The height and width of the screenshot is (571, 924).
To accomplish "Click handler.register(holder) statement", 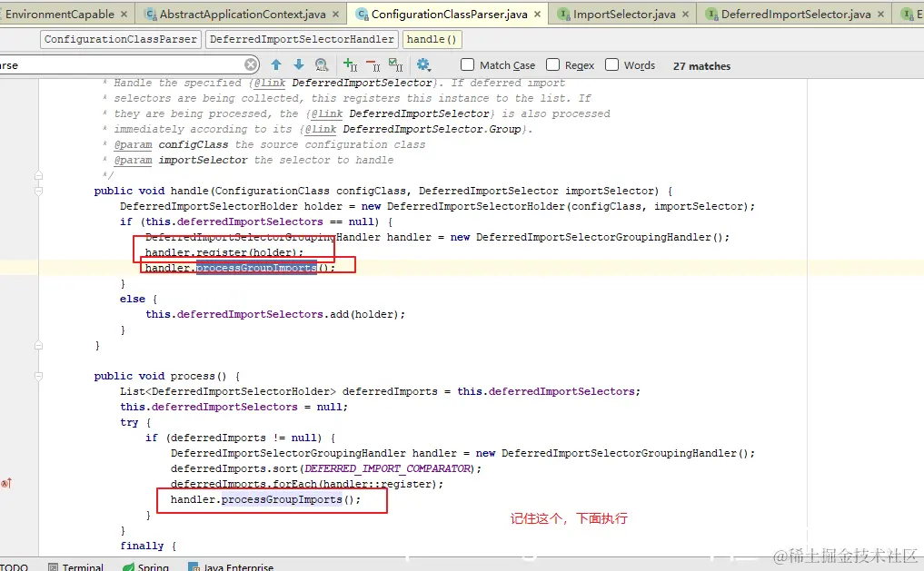I will coord(224,252).
